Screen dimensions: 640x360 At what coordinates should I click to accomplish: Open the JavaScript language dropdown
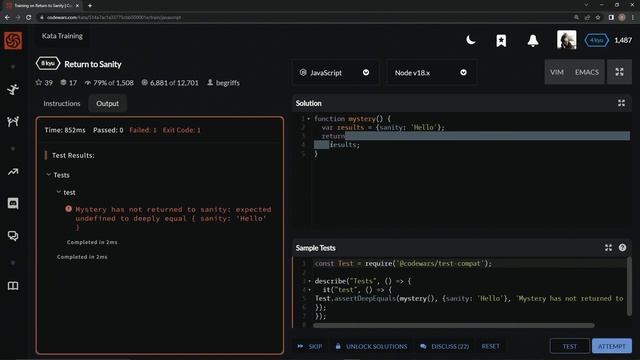click(335, 72)
